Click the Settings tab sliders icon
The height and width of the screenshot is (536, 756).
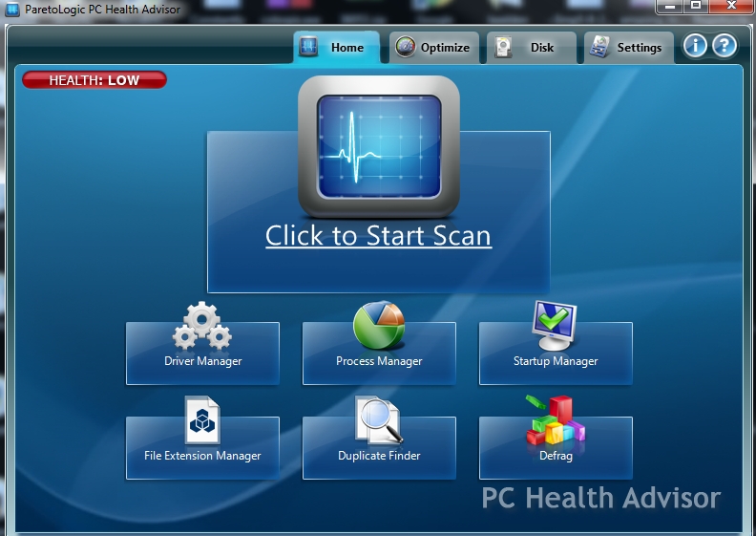point(599,47)
